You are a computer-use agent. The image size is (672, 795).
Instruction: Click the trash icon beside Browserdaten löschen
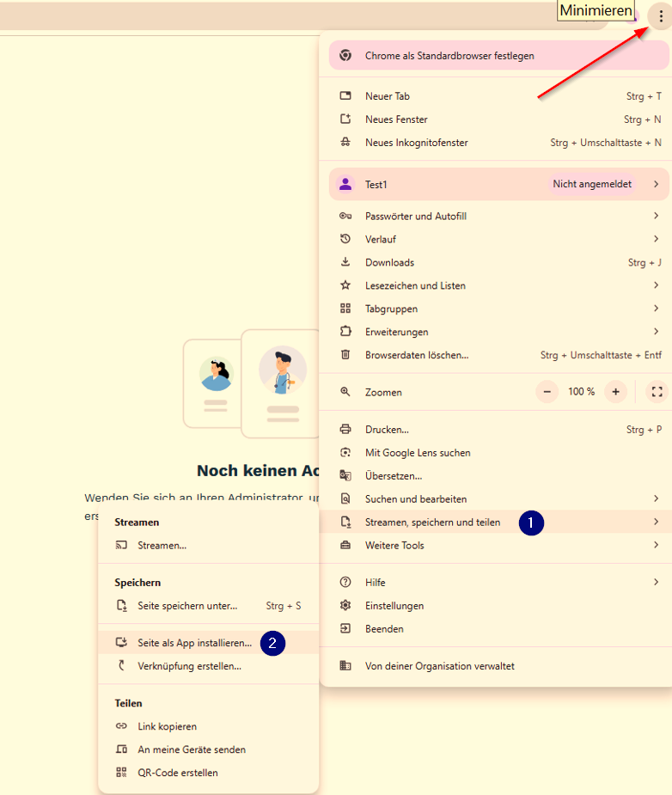345,355
